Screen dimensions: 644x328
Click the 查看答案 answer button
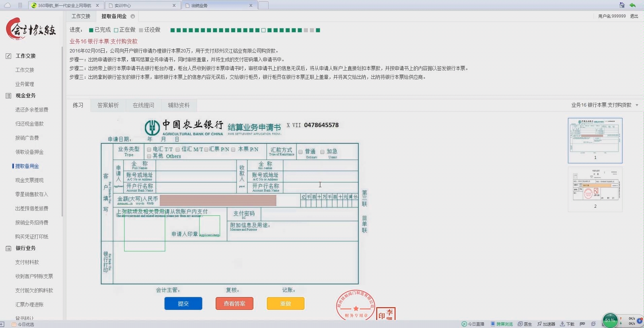point(234,303)
